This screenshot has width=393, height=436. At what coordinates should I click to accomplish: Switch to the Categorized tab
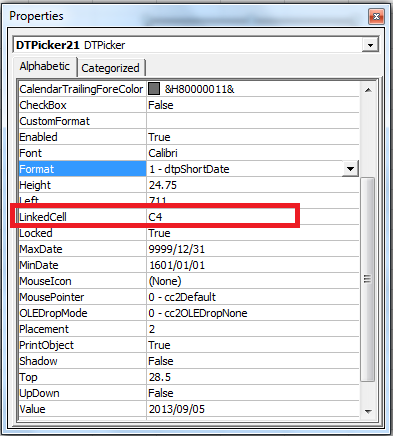pos(111,68)
